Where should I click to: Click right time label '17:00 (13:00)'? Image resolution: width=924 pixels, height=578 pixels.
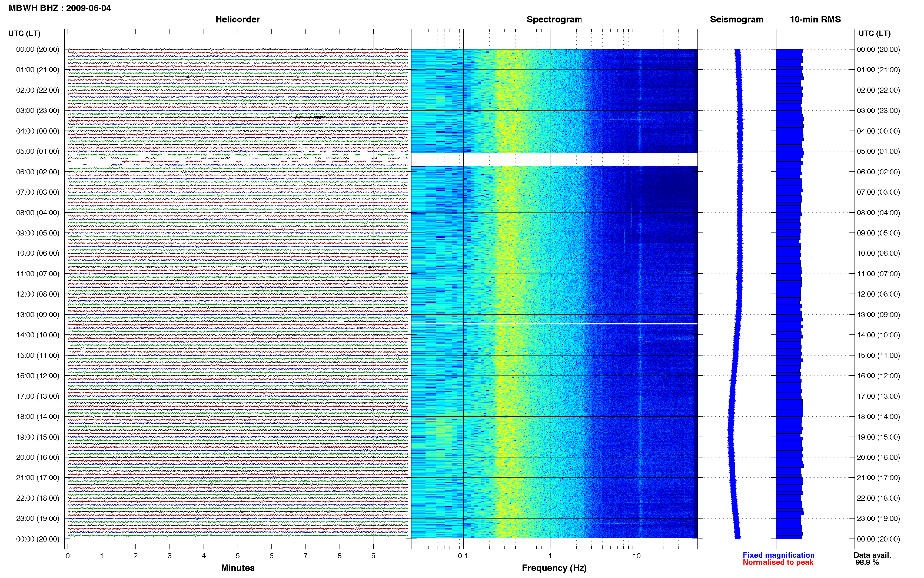tap(878, 396)
